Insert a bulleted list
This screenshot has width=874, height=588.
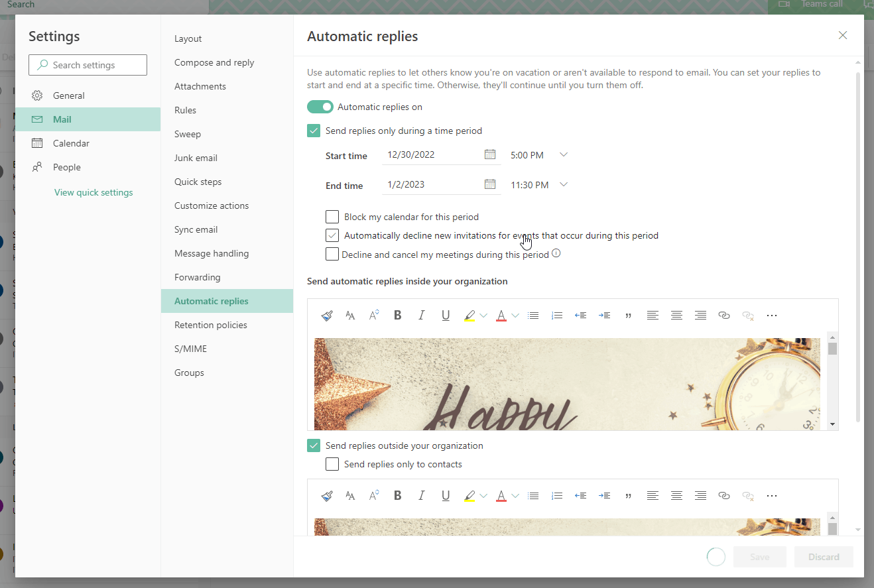[533, 315]
